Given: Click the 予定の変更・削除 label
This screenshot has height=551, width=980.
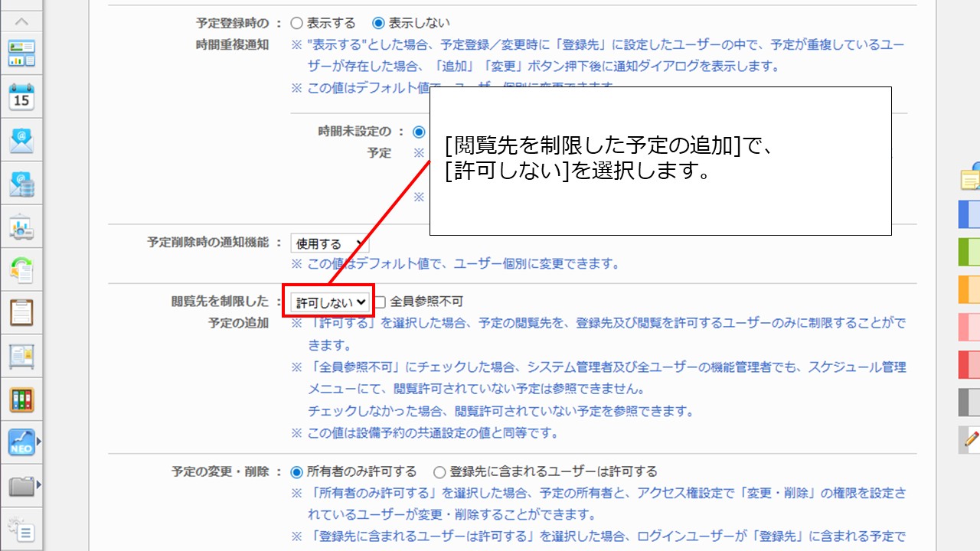Looking at the screenshot, I should 220,471.
